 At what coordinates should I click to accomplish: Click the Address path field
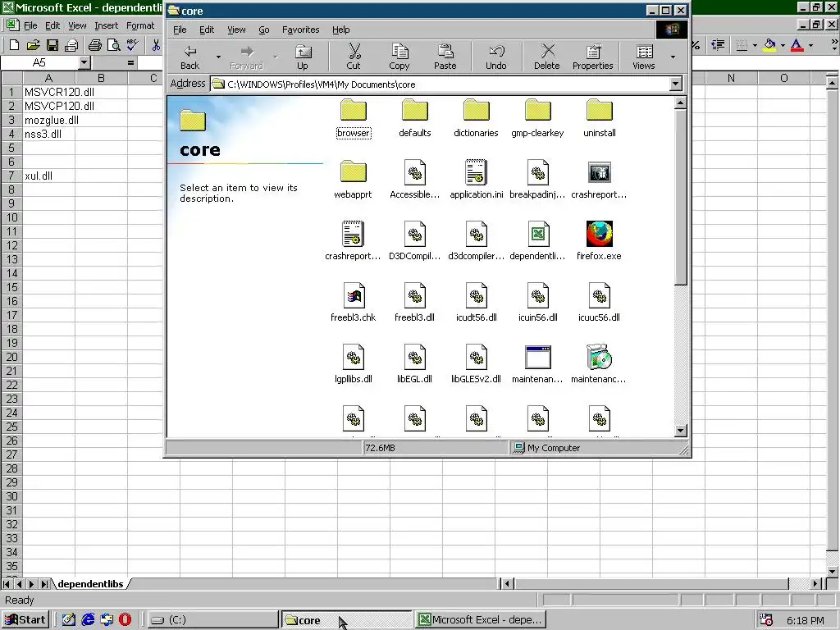click(x=440, y=84)
